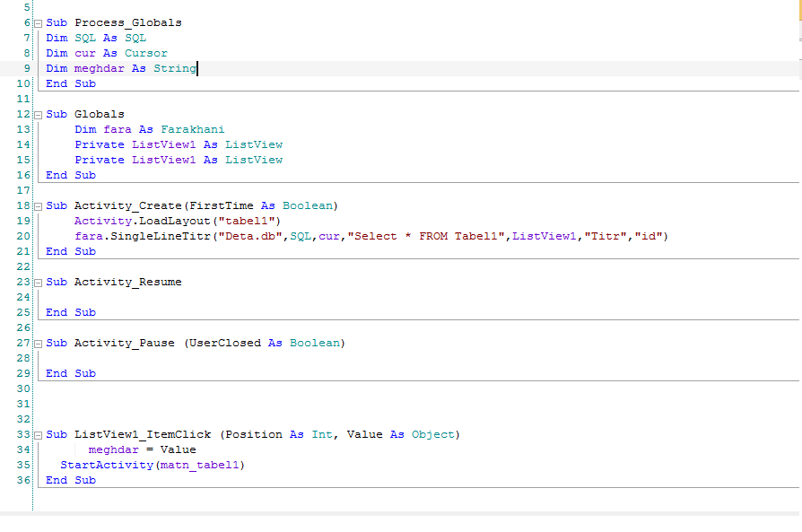Click line number 34 in the gutter
Screen dimensions: 802x532
click(23, 449)
